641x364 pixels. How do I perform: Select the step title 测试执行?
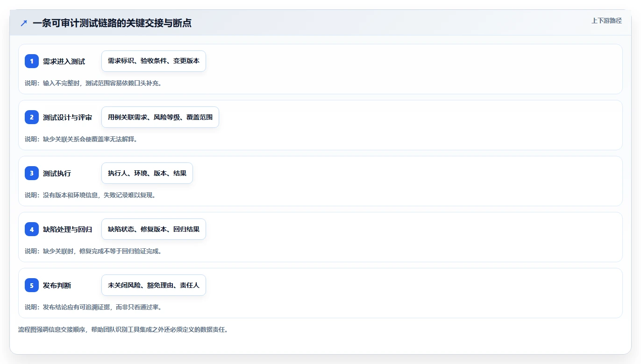point(57,173)
